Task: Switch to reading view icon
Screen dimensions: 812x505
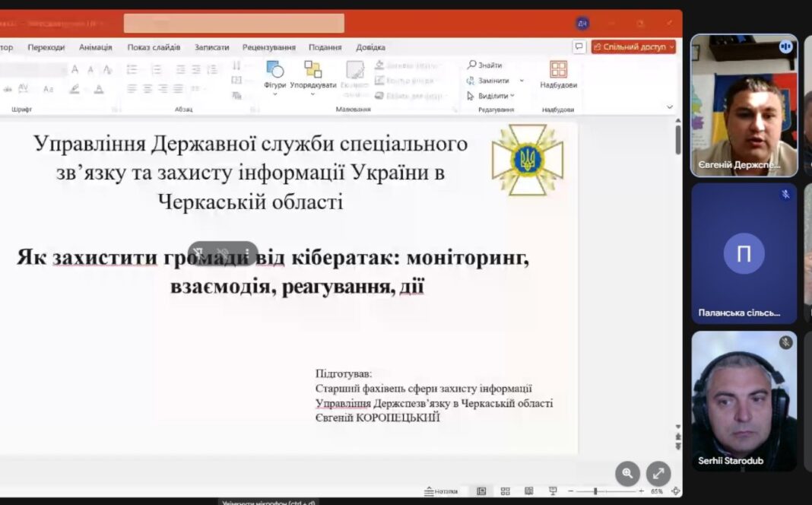Action: [x=528, y=491]
